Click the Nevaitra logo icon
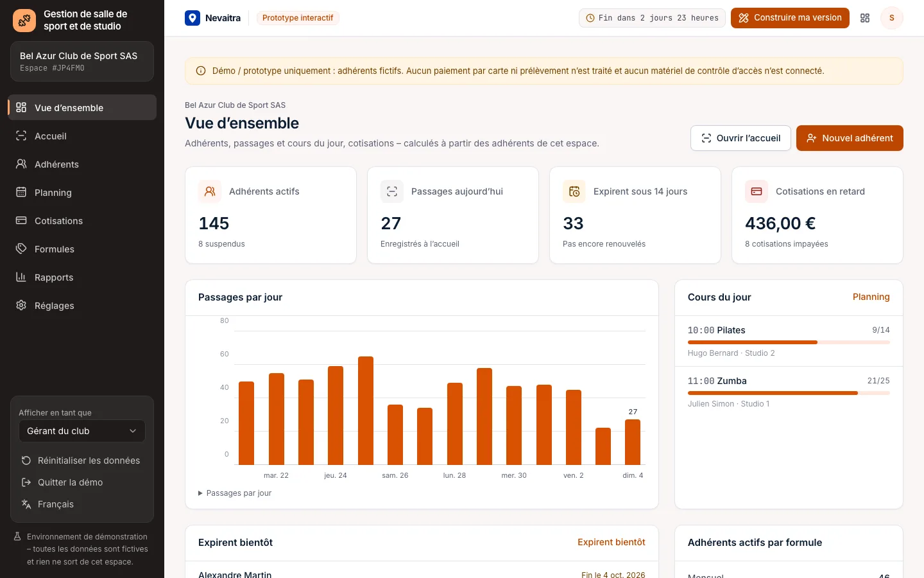The image size is (924, 578). pos(193,18)
